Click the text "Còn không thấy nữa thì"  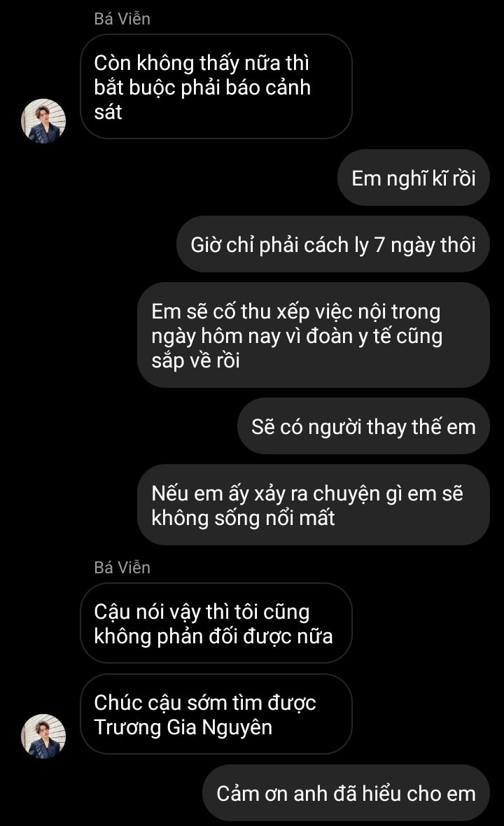tap(202, 63)
